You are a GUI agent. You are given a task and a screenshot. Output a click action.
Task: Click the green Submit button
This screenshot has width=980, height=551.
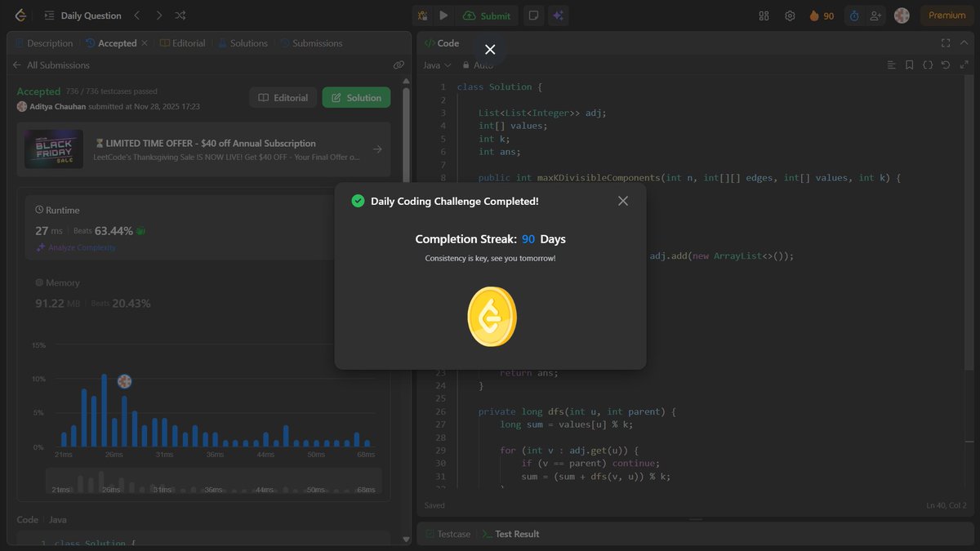pos(488,15)
